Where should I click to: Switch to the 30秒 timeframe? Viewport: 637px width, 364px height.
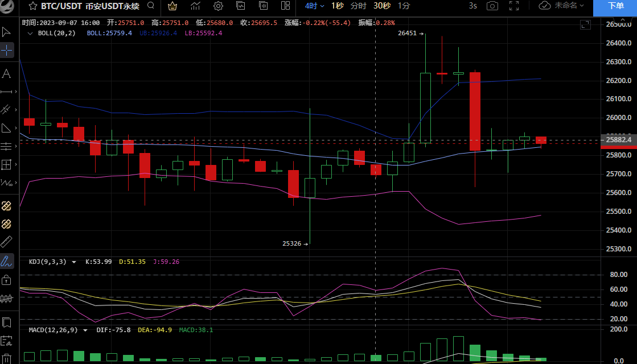point(381,6)
